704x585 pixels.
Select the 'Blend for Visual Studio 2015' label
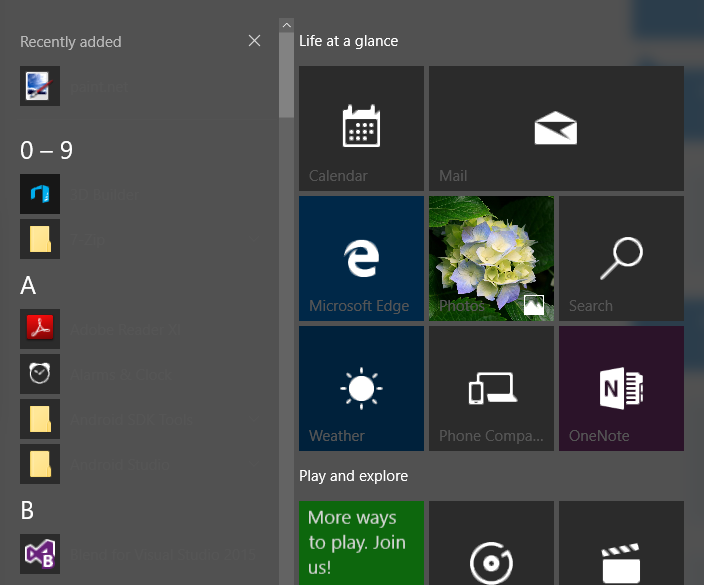pyautogui.click(x=163, y=555)
